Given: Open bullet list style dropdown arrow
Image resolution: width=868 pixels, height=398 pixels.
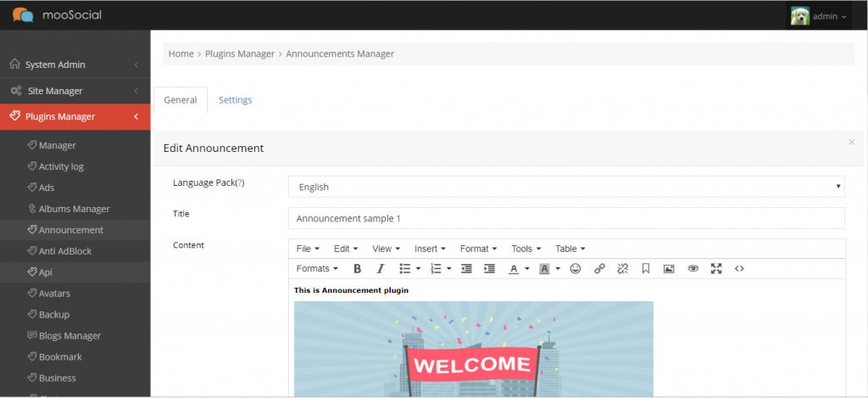Looking at the screenshot, I should 418,269.
